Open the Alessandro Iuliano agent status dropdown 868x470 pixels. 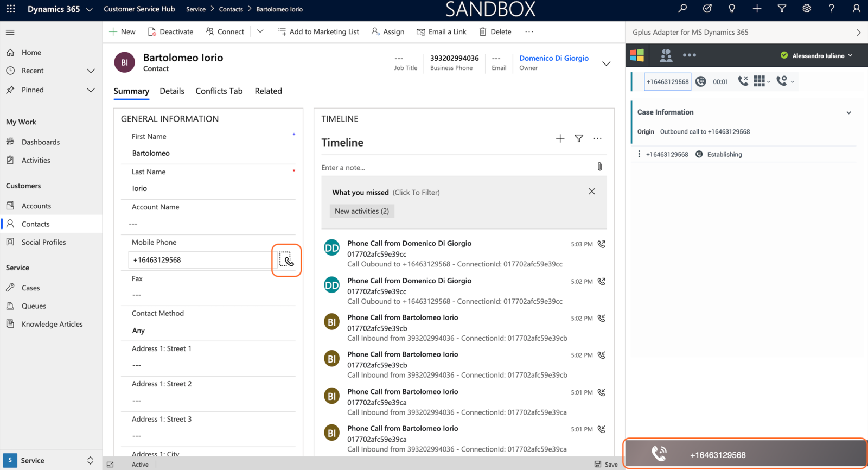click(x=816, y=55)
